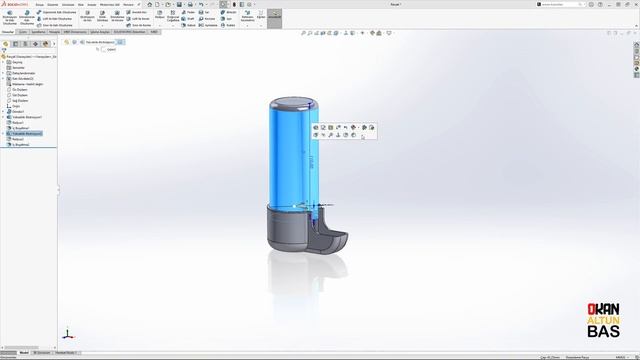
Task: Switch to the Çizim (Sketch) ribbon tab
Action: [23, 32]
